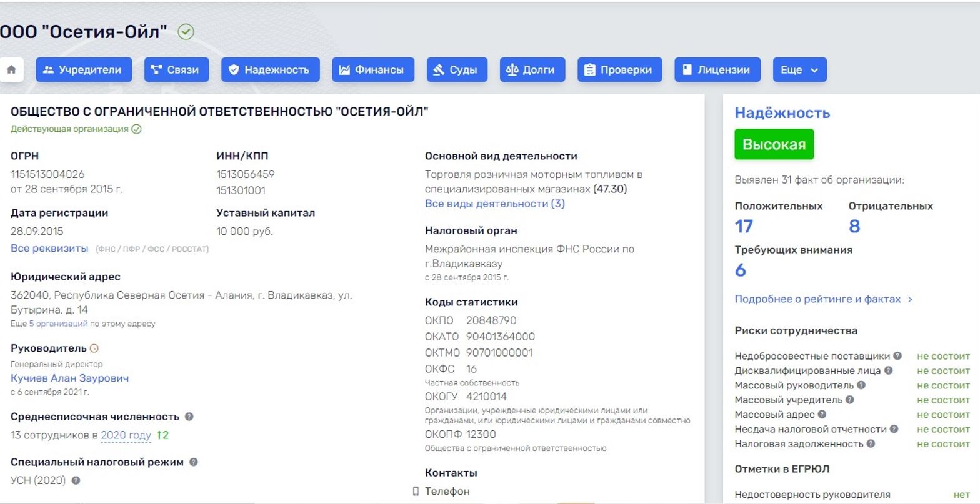The width and height of the screenshot is (980, 504).
Task: Click the ОКОПФ code 12300
Action: 481,434
